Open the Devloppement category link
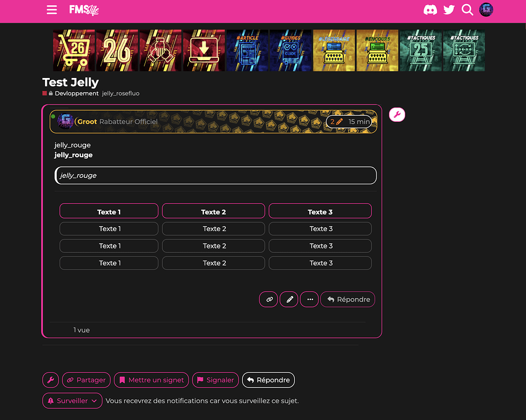The image size is (526, 420). (76, 94)
